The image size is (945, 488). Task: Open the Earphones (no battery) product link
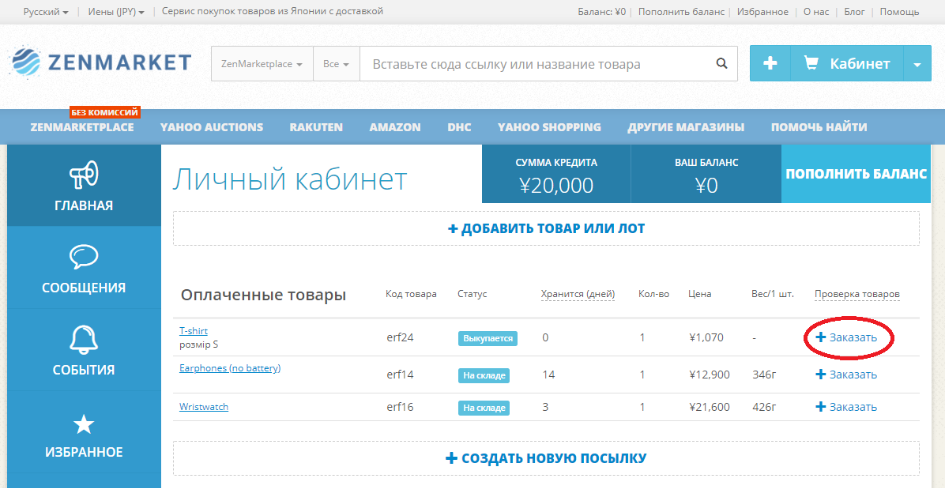coord(230,368)
